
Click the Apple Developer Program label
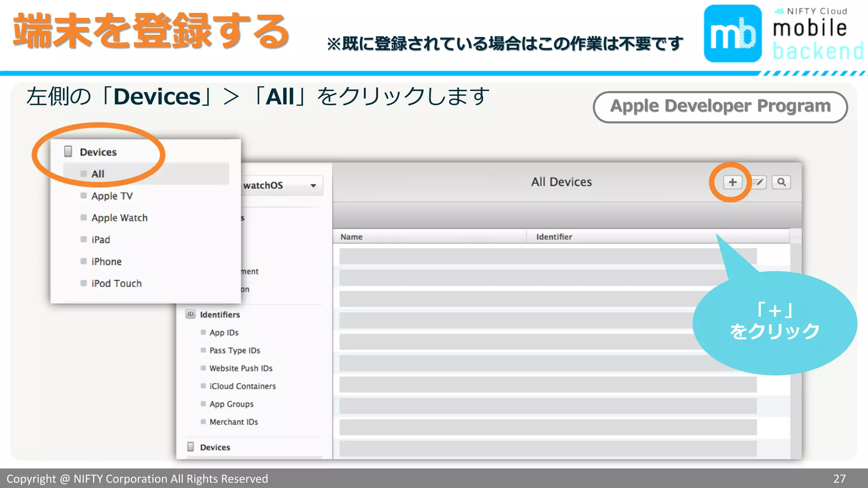(x=721, y=107)
